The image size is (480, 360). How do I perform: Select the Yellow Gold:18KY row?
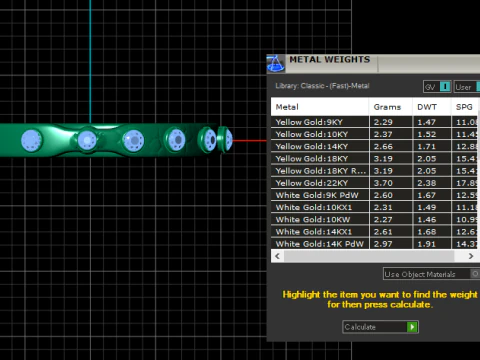click(375, 159)
